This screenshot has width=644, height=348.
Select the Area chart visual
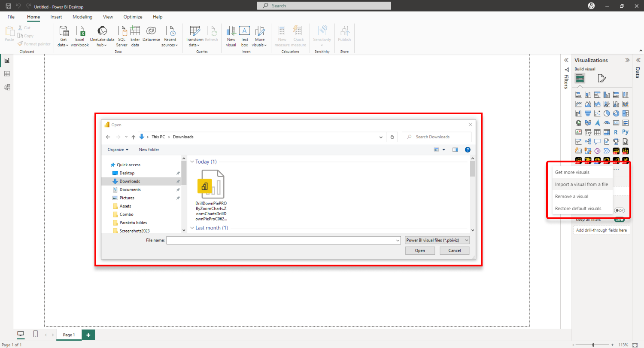588,104
